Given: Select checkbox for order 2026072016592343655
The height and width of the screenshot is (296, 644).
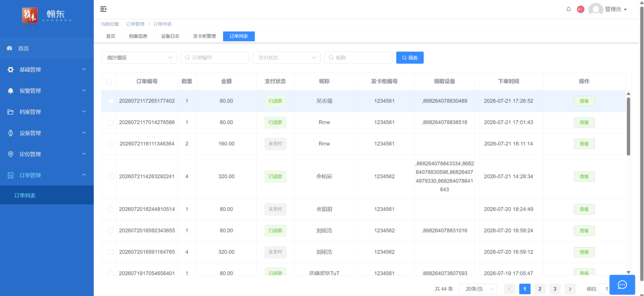Looking at the screenshot, I should coord(111,231).
